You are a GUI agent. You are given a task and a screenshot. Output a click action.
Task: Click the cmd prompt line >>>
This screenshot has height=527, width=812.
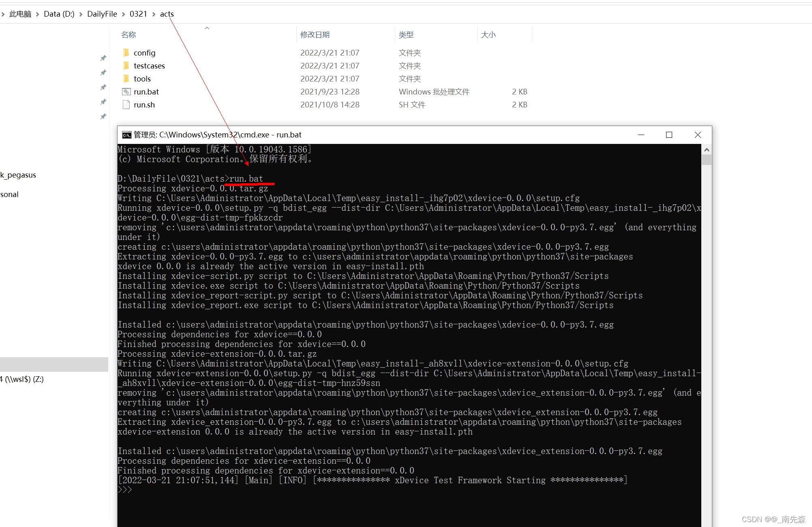click(x=125, y=490)
